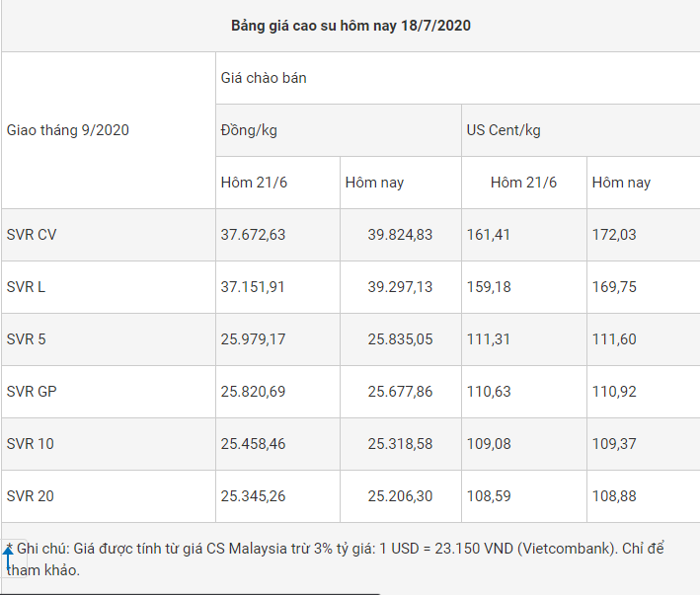Select the 110,63 value in SVR GP row

[x=487, y=392]
